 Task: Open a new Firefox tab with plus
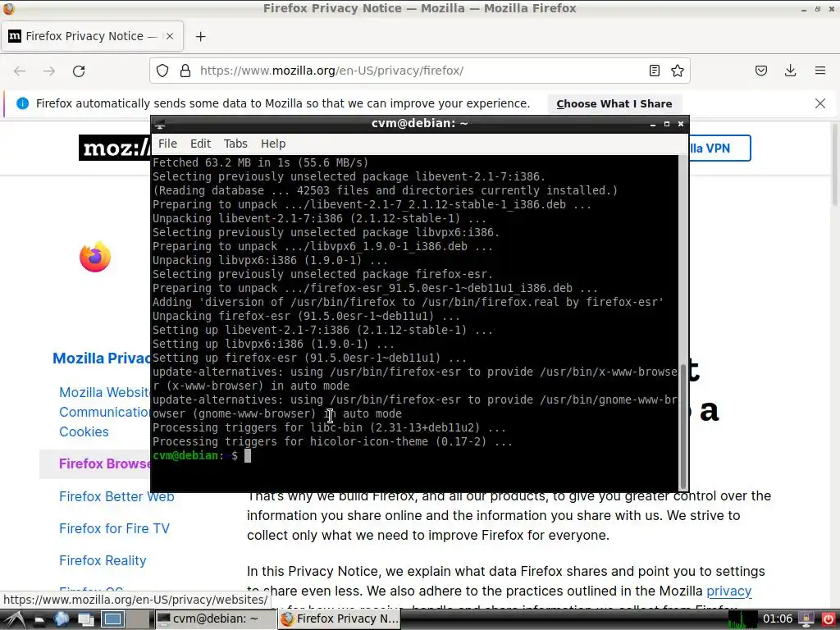[200, 36]
